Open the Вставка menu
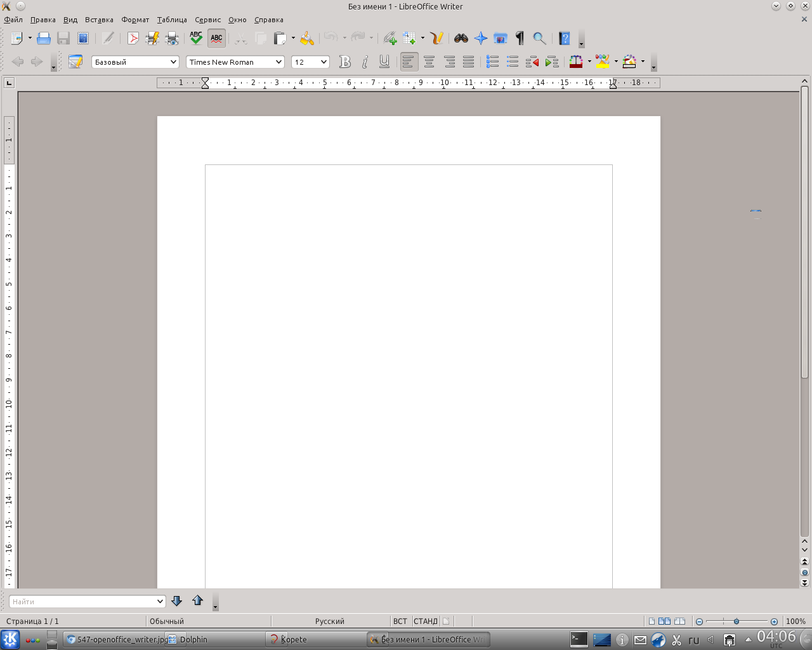This screenshot has width=812, height=650. coord(99,20)
